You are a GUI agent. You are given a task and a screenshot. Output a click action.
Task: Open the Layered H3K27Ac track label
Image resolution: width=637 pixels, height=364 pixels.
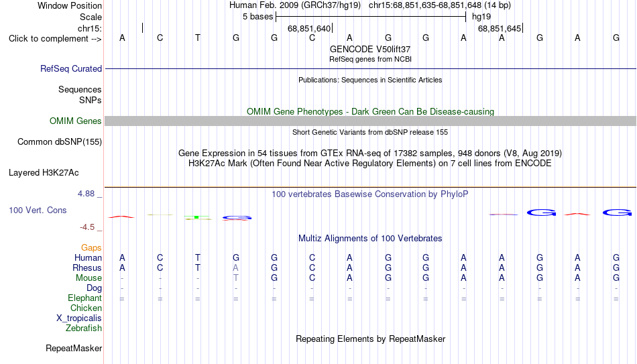click(44, 173)
